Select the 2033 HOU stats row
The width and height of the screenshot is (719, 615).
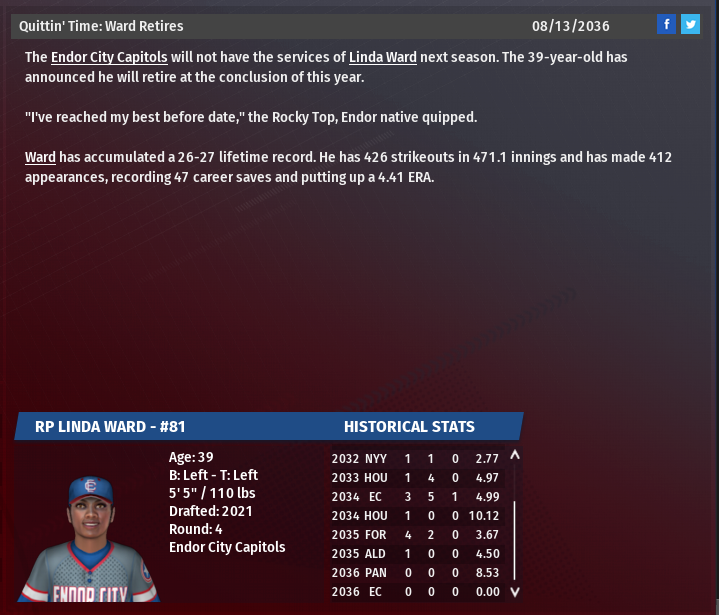tap(415, 478)
